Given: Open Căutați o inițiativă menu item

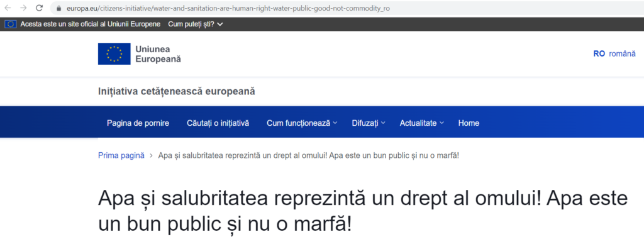Looking at the screenshot, I should [218, 123].
